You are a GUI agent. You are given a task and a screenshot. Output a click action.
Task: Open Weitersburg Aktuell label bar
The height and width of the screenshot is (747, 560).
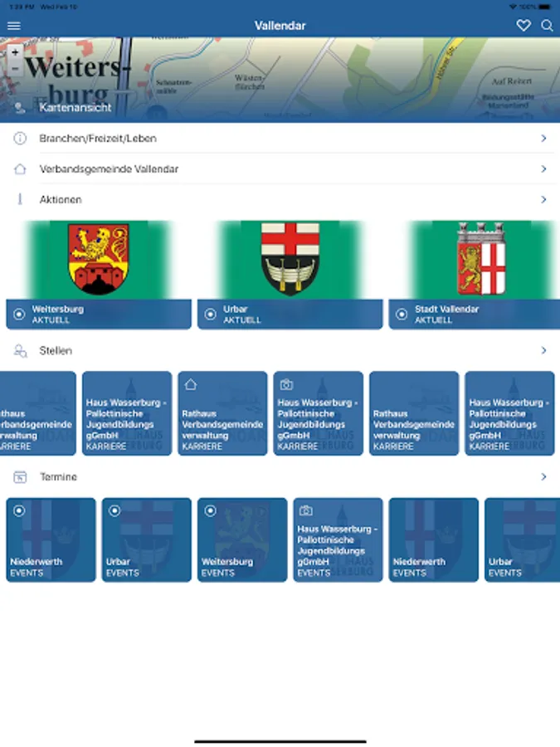tap(99, 315)
